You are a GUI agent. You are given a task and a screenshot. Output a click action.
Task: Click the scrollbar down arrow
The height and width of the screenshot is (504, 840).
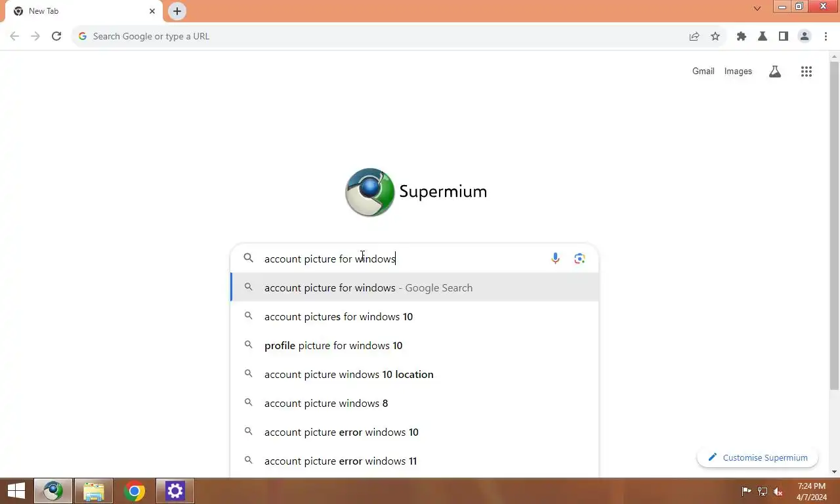(x=834, y=471)
